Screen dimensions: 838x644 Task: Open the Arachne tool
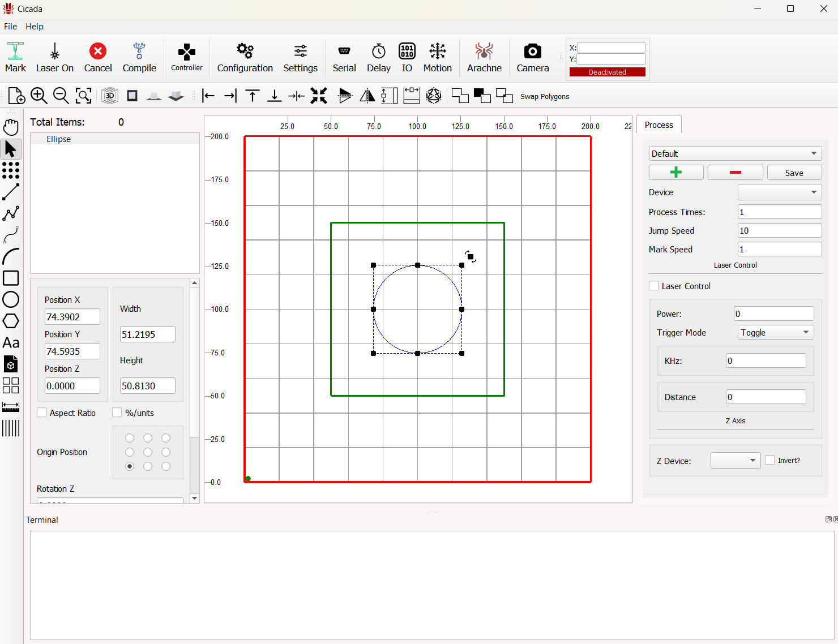(x=484, y=57)
